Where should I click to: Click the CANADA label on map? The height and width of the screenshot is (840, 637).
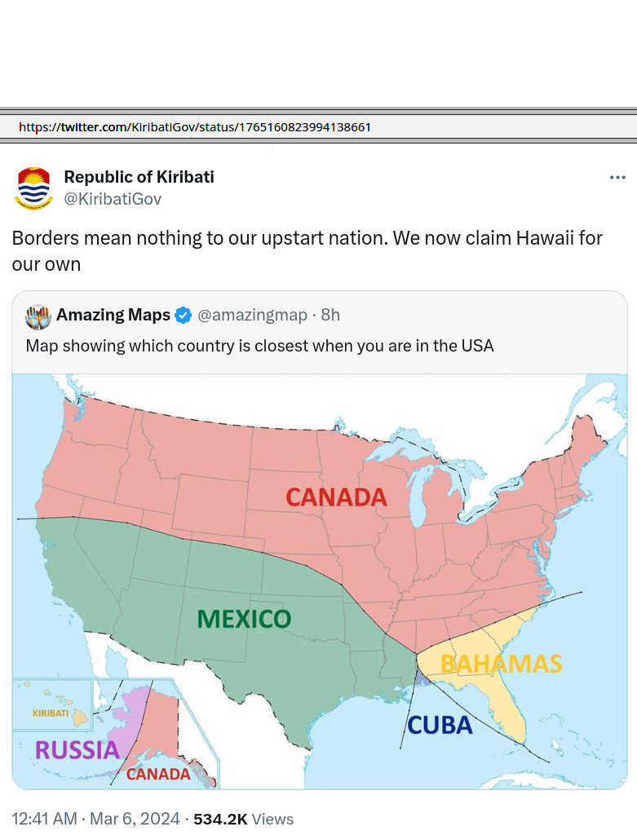coord(336,497)
